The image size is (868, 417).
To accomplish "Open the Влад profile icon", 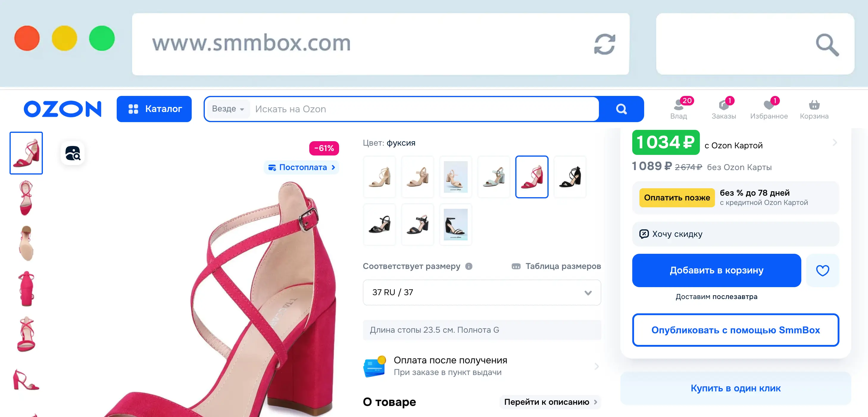I will pos(679,109).
